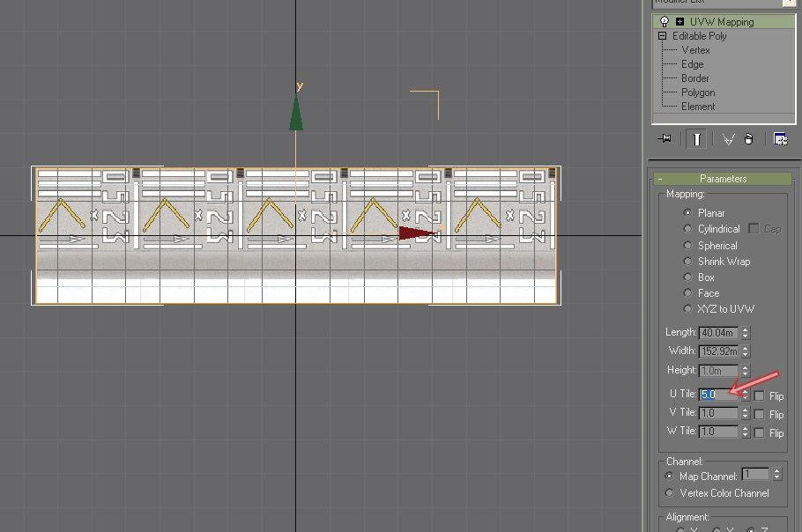Select Cylindrical mapping mode
This screenshot has height=532, width=802.
pyautogui.click(x=687, y=229)
